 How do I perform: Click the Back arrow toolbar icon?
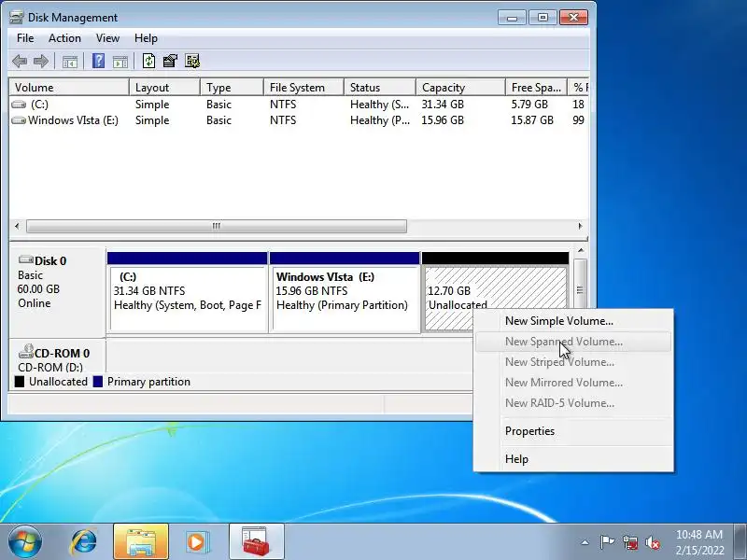click(x=20, y=61)
